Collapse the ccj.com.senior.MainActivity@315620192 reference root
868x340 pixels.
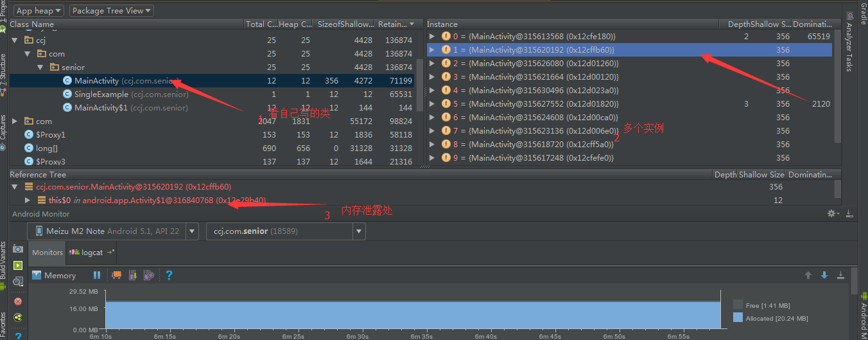[x=14, y=186]
